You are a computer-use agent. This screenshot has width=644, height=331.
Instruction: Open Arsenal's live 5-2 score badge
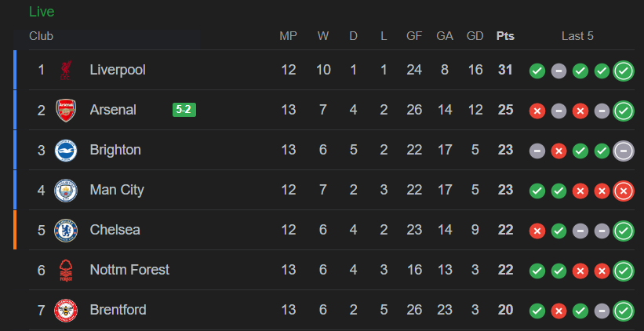coord(184,110)
